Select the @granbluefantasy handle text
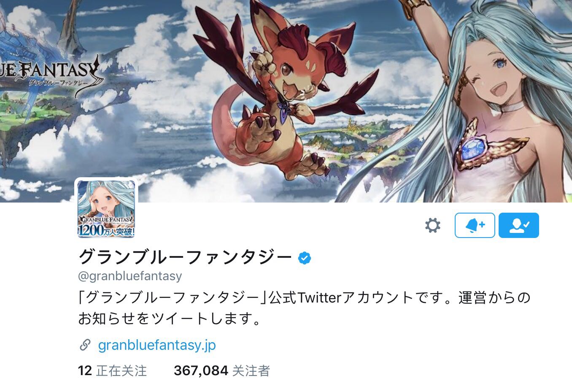The height and width of the screenshot is (392, 572). 130,276
